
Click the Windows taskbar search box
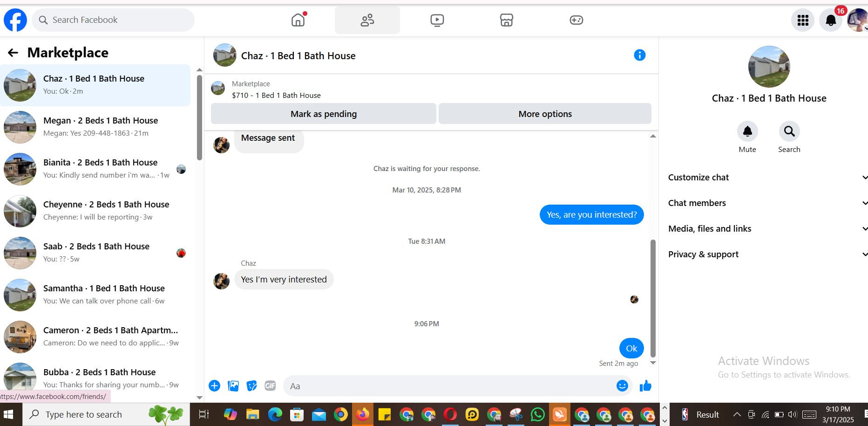point(106,414)
